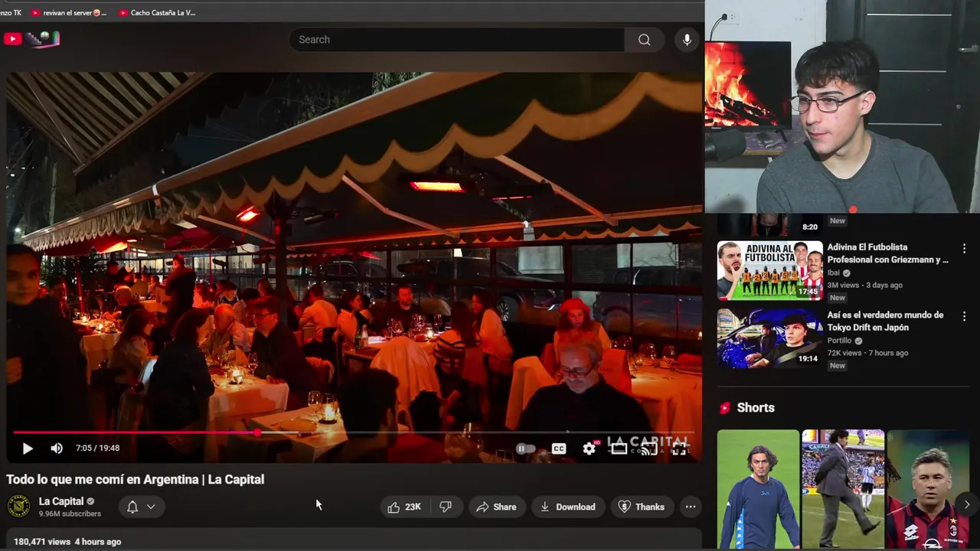Expand the subscription notifications dropdown arrow
Image resolution: width=980 pixels, height=551 pixels.
[151, 507]
